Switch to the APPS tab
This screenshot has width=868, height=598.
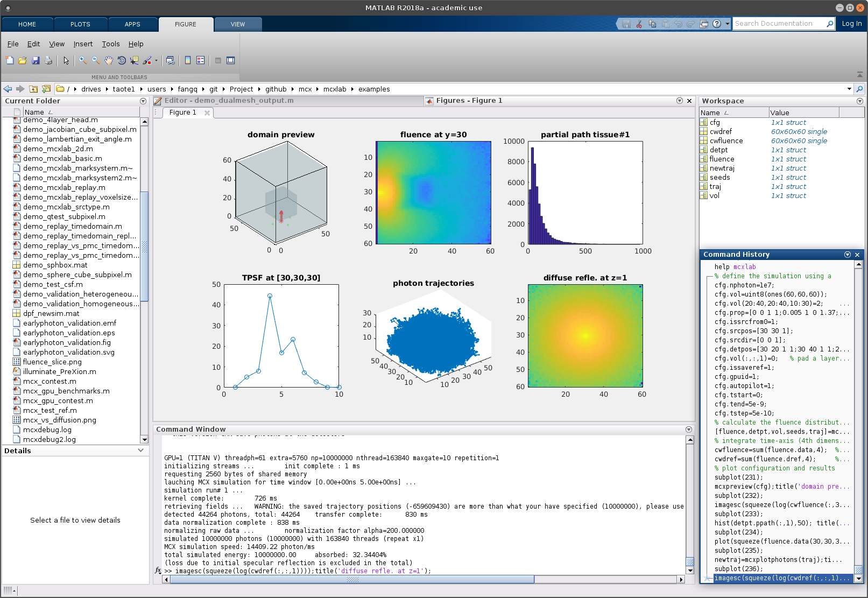click(132, 24)
